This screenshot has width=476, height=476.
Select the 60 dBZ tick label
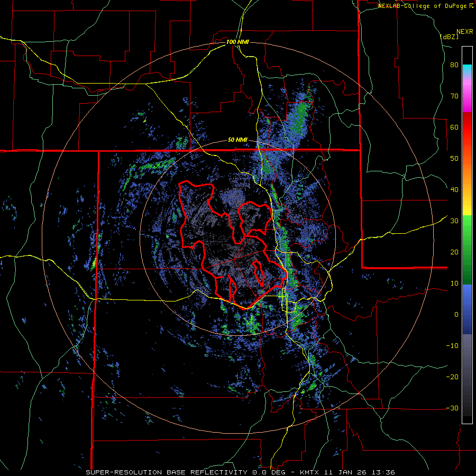[x=454, y=127]
